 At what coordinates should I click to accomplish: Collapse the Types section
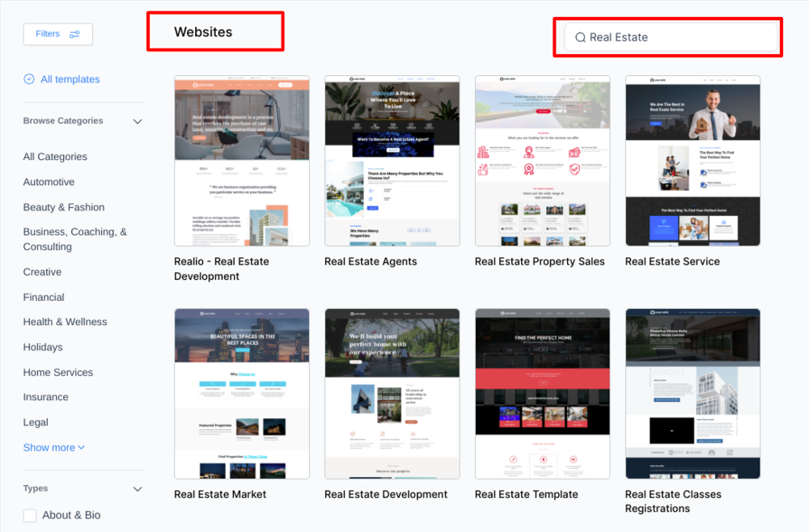(x=138, y=488)
